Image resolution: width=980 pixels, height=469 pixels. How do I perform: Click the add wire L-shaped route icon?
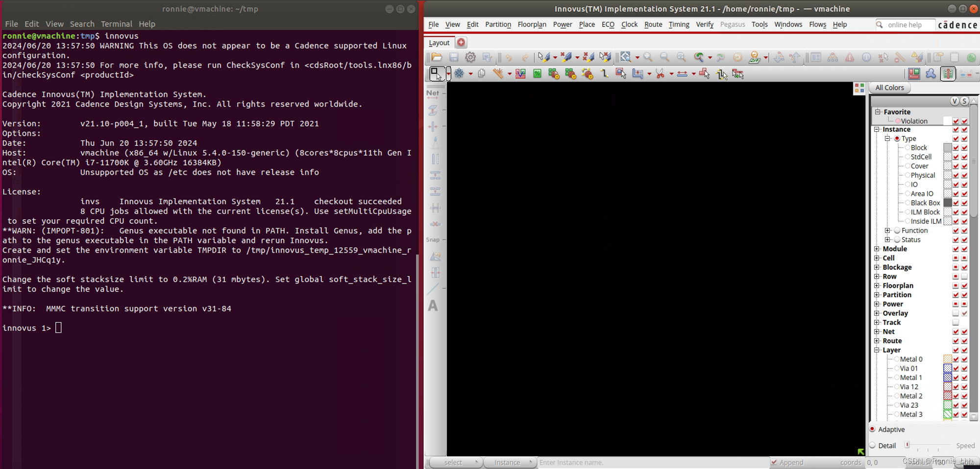click(604, 73)
